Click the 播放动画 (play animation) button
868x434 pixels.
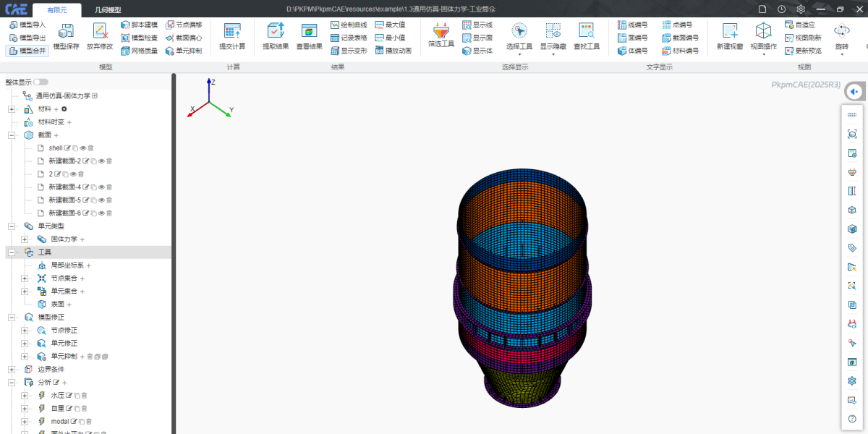coord(393,51)
